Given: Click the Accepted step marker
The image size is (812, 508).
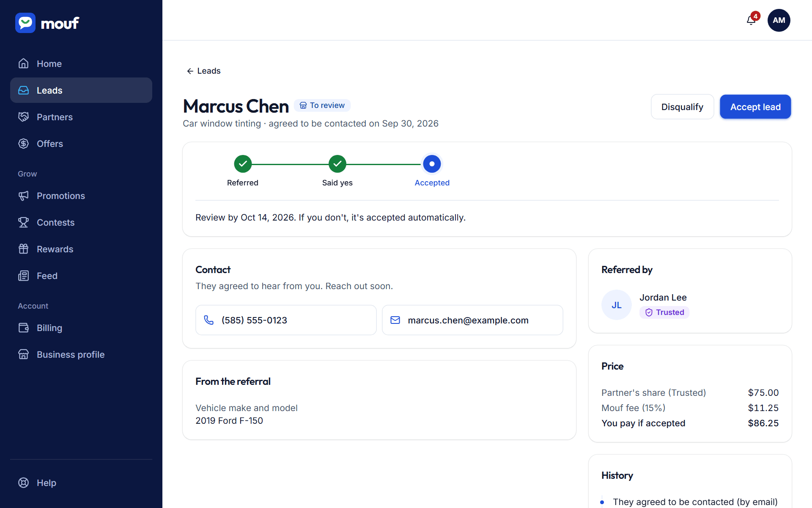Looking at the screenshot, I should 432,164.
